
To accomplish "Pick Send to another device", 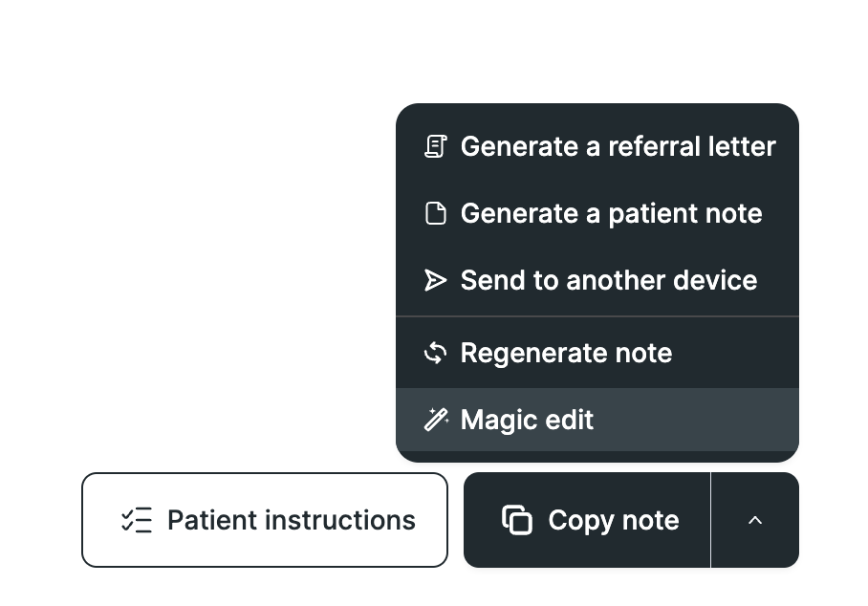I will point(608,280).
